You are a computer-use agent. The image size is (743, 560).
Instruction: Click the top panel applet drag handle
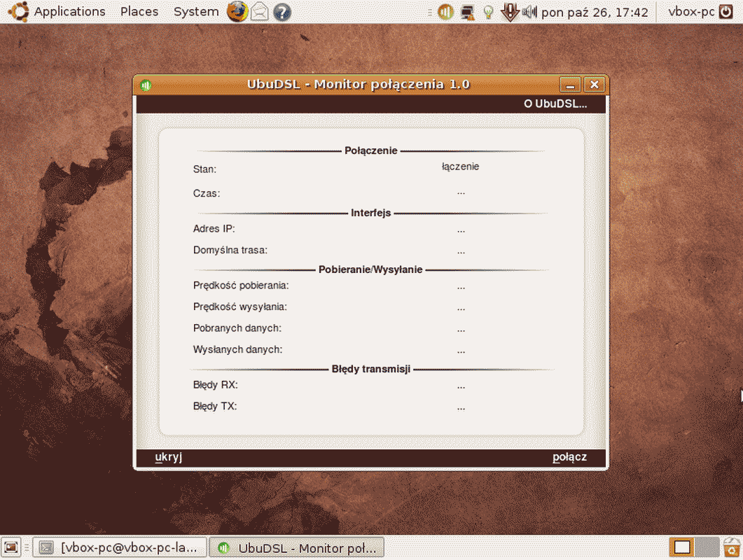(x=430, y=13)
